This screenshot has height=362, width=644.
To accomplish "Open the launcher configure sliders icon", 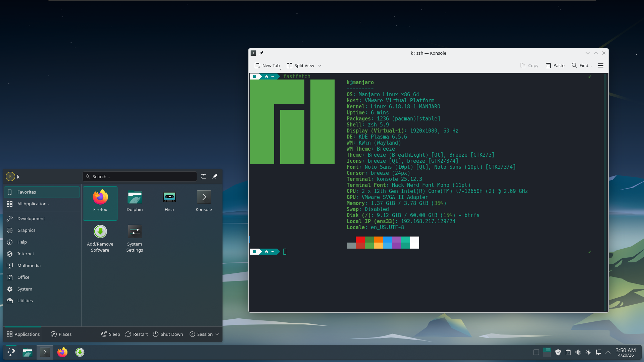I will tap(203, 176).
